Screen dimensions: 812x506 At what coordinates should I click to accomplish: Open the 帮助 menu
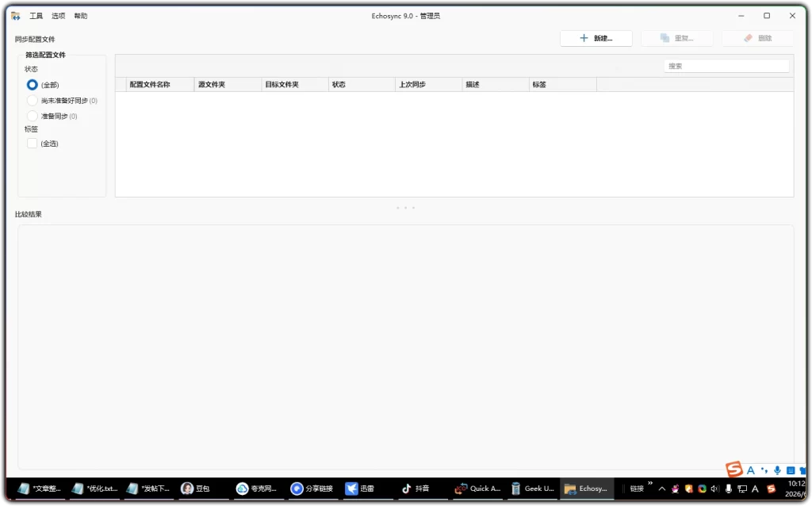point(81,16)
